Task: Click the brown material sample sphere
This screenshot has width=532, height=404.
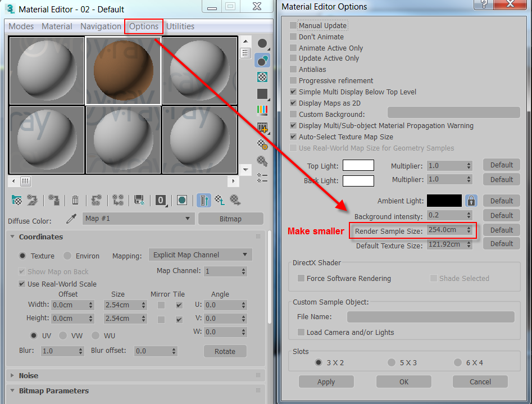Action: pos(122,70)
